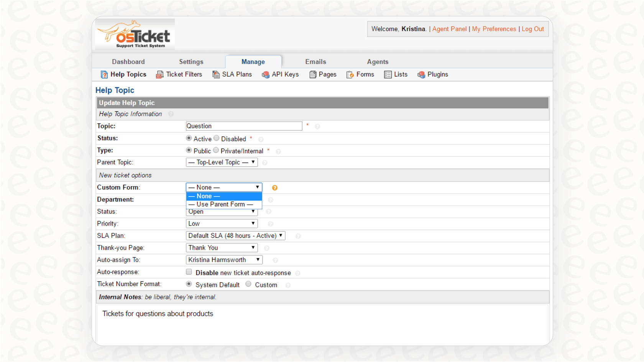
Task: Select the Disabled status radio button
Action: click(x=216, y=138)
